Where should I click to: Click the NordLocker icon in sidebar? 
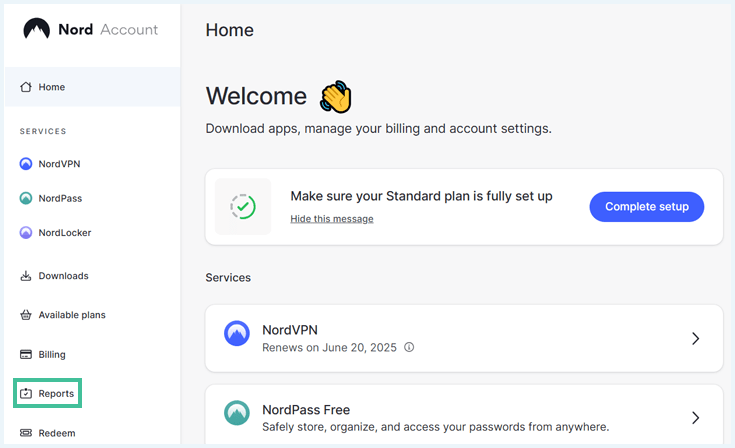pos(26,232)
